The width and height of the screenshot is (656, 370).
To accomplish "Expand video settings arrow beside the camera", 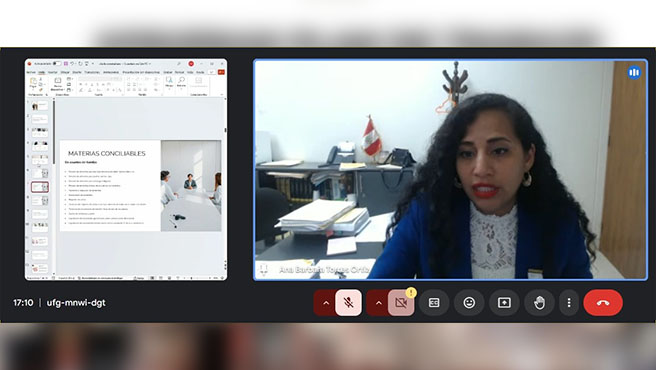I will pos(379,303).
